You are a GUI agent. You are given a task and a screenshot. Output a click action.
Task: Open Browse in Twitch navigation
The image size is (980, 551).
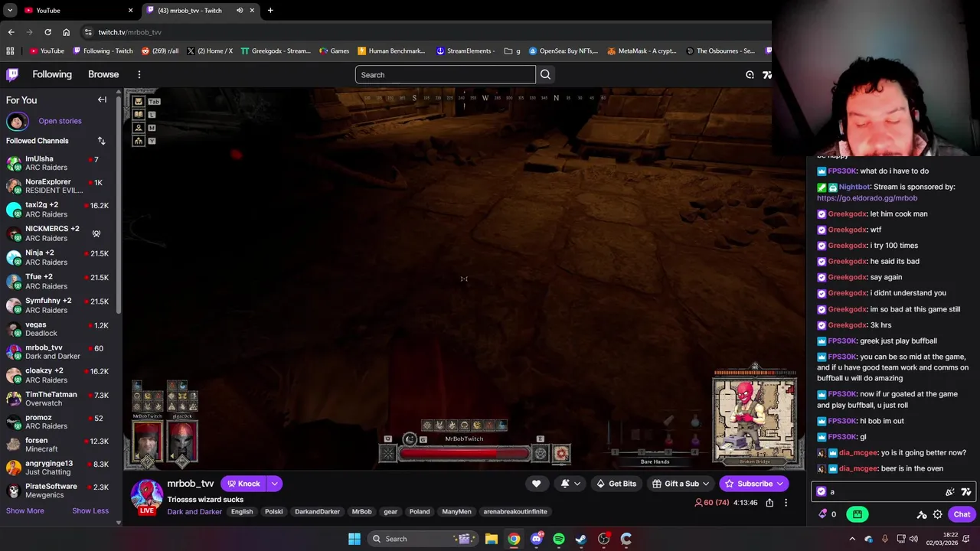(103, 75)
